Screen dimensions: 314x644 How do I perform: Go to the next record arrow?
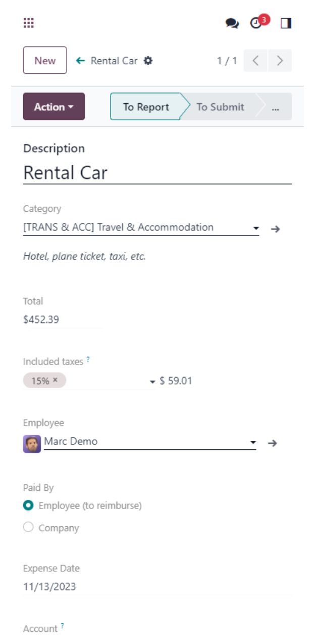pyautogui.click(x=280, y=61)
